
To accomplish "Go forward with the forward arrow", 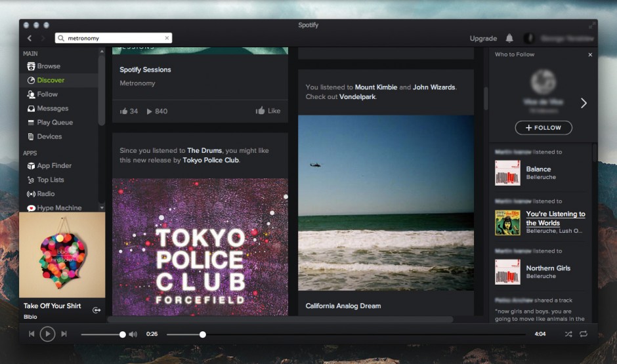I will click(x=43, y=38).
